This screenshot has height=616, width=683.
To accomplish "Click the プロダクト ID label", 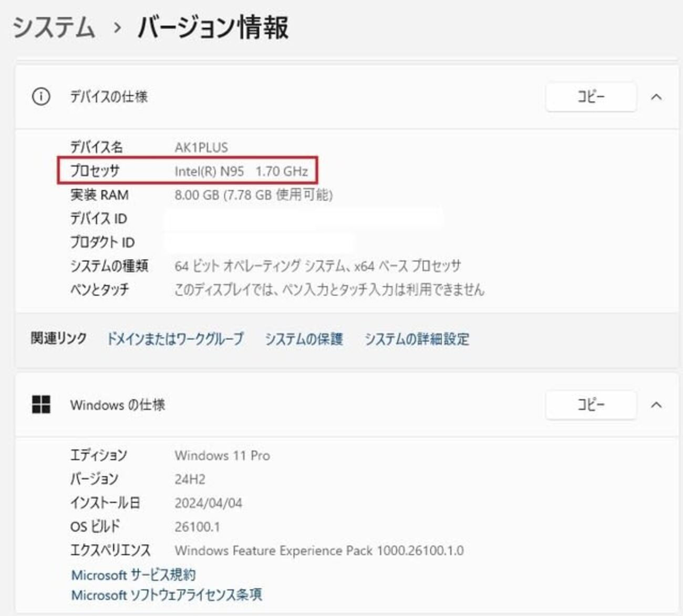I will tap(102, 242).
